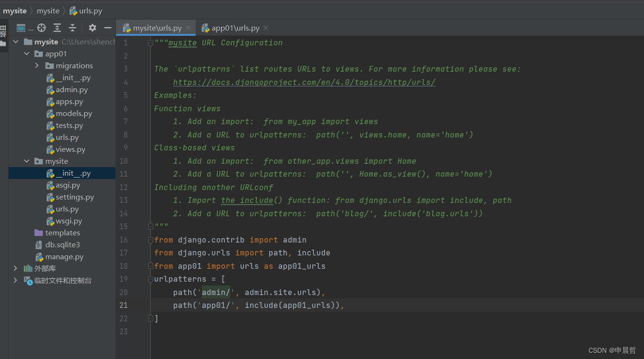Viewport: 644px width, 359px height.
Task: Collapse the mysite package folder
Action: [27, 161]
